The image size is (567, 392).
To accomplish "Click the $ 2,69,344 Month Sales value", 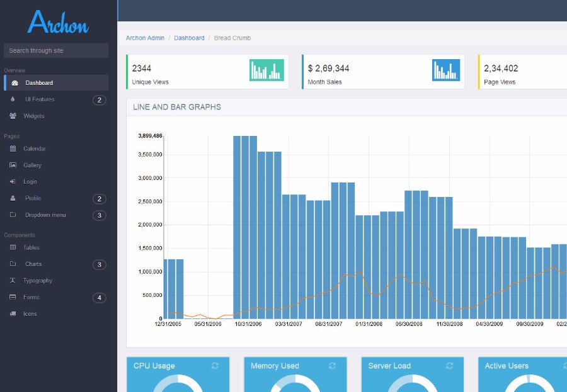I will tap(328, 69).
